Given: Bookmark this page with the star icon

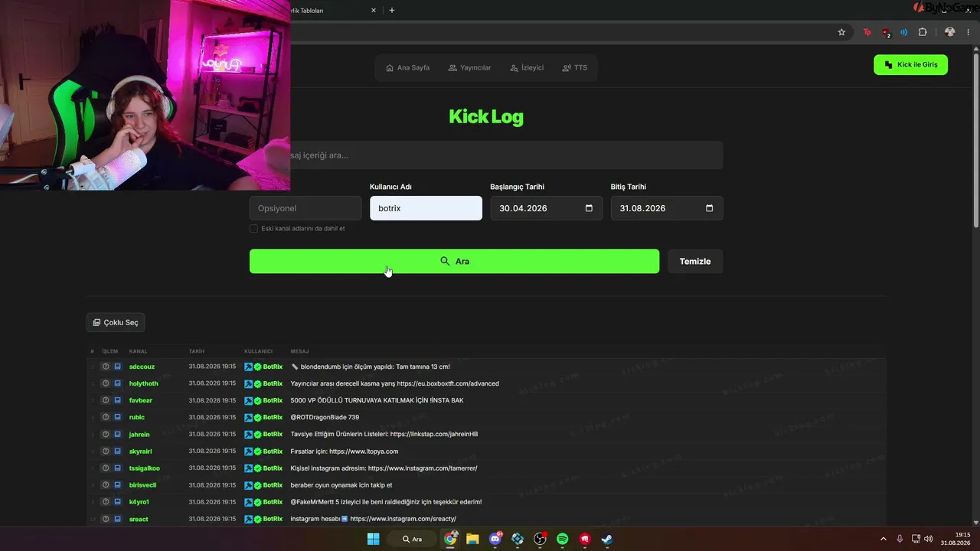Looking at the screenshot, I should 841,32.
